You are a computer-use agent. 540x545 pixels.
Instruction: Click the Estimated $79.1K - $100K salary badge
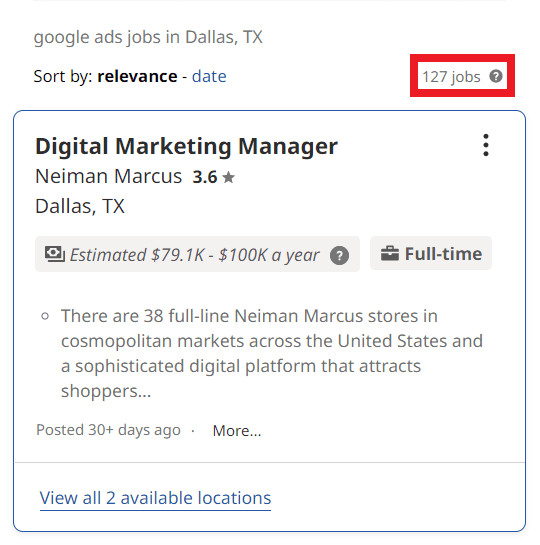(197, 254)
